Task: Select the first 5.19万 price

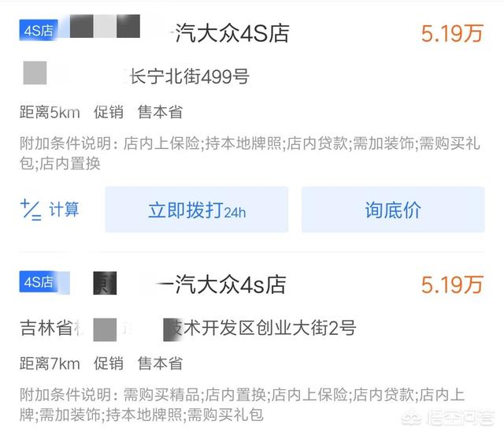Action: point(452,33)
